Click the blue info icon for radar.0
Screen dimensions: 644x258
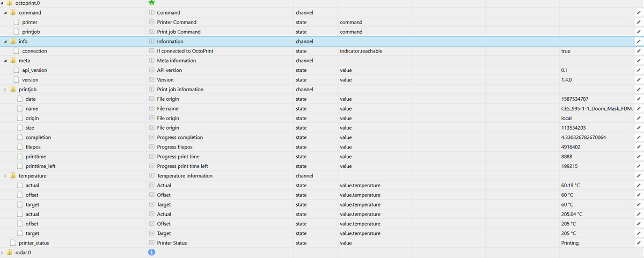click(151, 253)
